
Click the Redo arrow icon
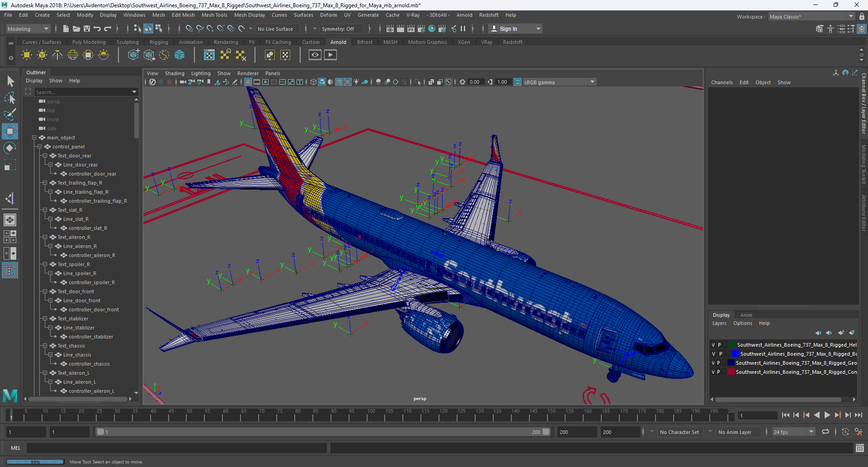108,29
